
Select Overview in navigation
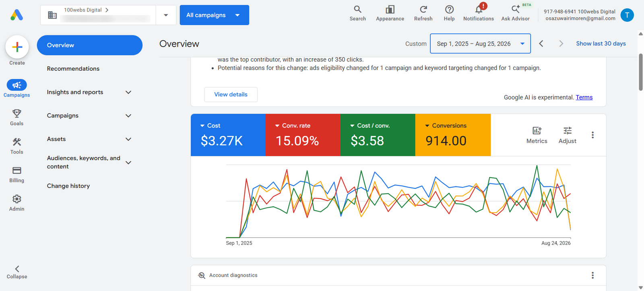(x=89, y=45)
